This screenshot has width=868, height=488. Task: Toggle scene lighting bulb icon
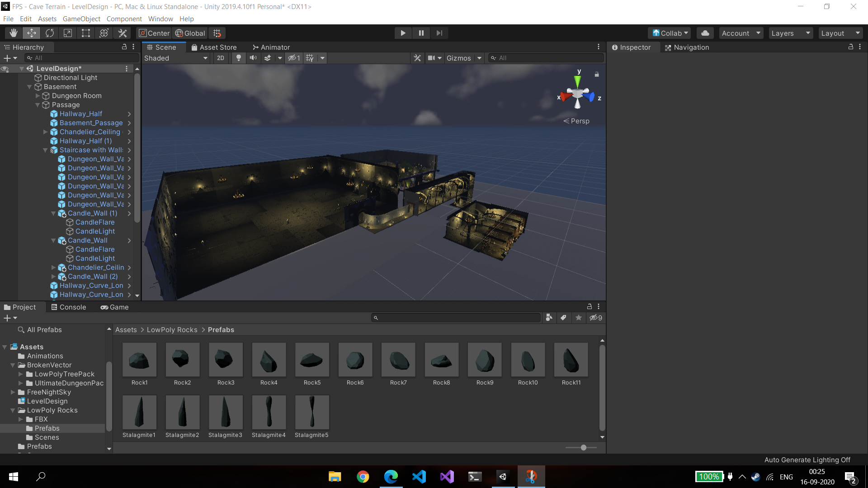click(x=239, y=58)
